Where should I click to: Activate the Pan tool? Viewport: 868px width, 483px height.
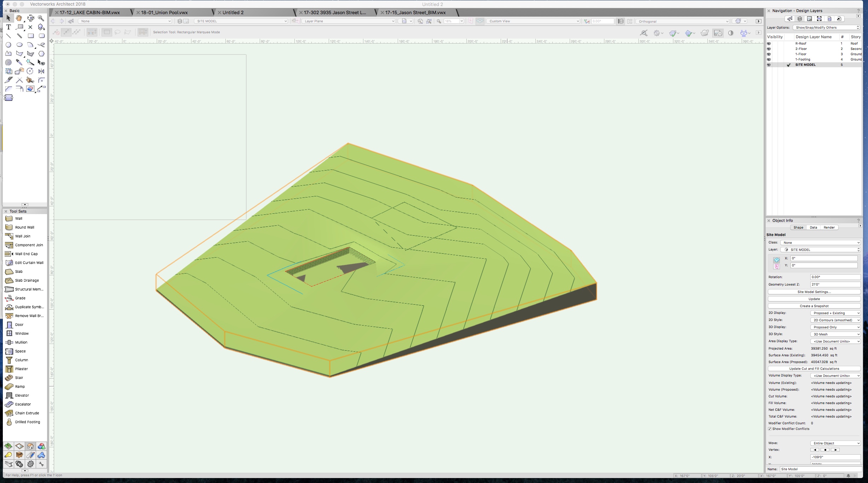pos(19,18)
